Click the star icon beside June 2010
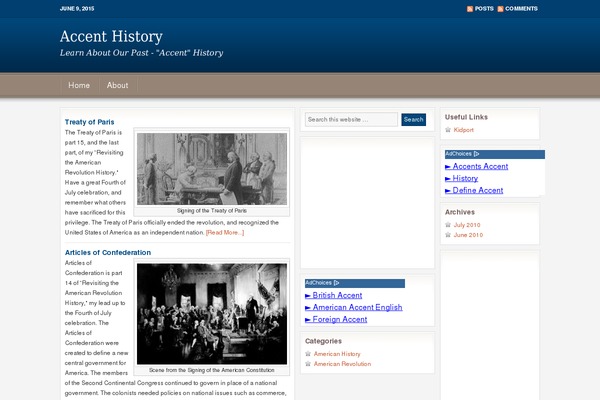 coord(448,235)
